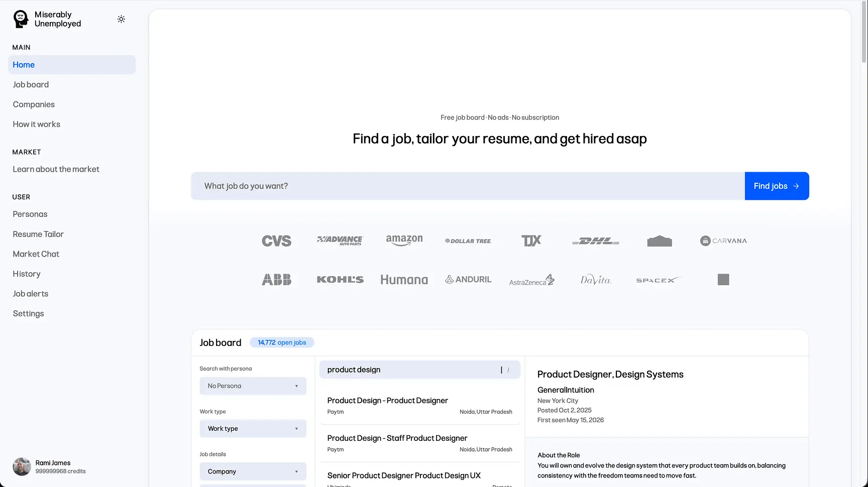868x487 pixels.
Task: Click the Carvana logo
Action: click(723, 241)
